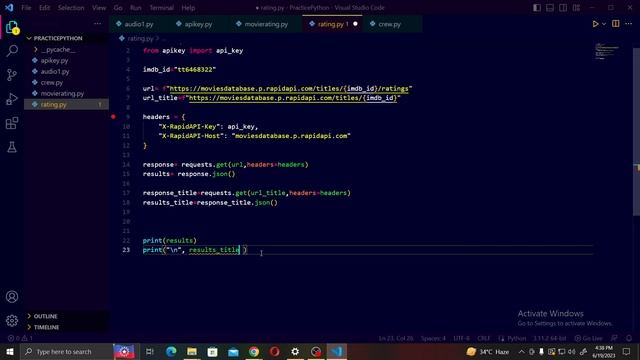Change end of line sequence CRLF
The width and height of the screenshot is (640, 360).
coord(483,338)
